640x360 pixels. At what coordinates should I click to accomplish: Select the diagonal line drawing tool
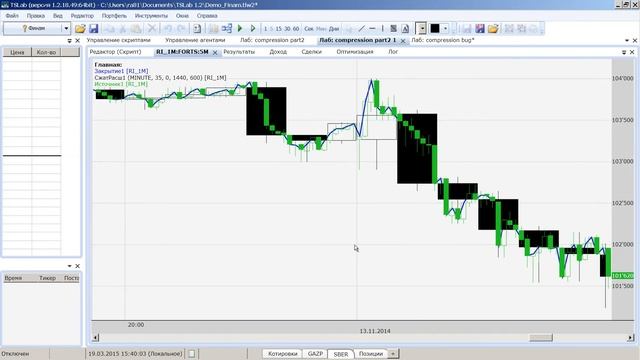coord(361,29)
